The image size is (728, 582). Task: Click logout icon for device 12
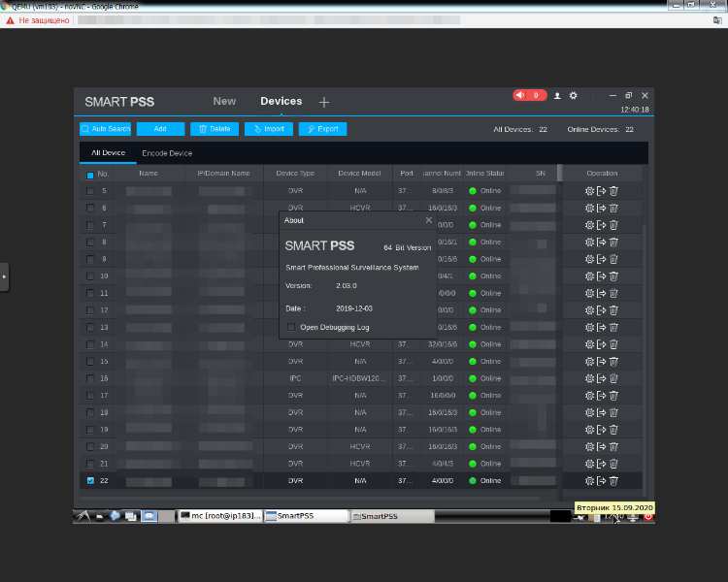[x=601, y=310]
